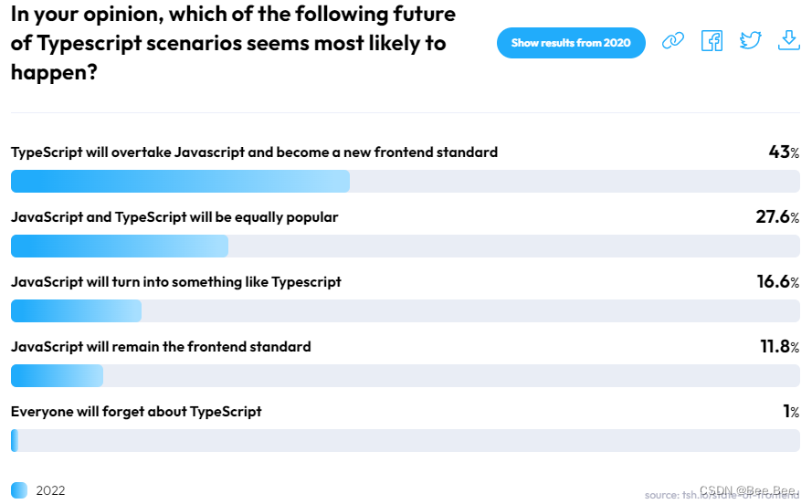
Task: Select "Everyone will forget about TypeScript" label
Action: pyautogui.click(x=136, y=412)
